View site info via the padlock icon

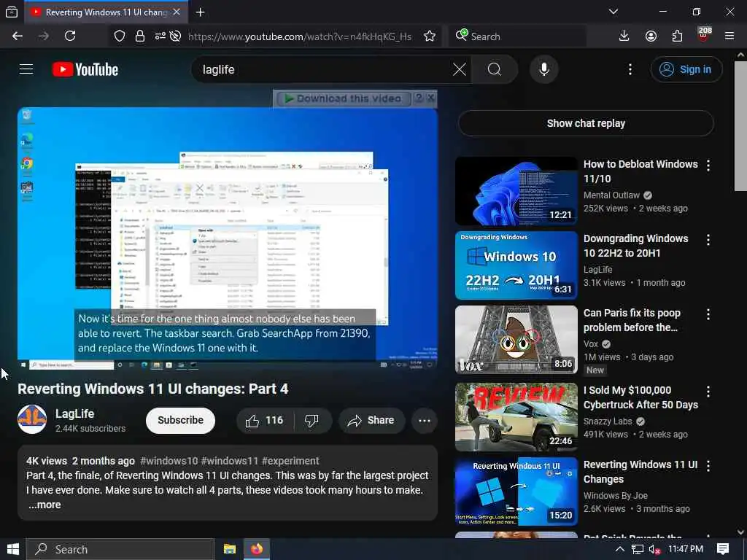[x=140, y=36]
